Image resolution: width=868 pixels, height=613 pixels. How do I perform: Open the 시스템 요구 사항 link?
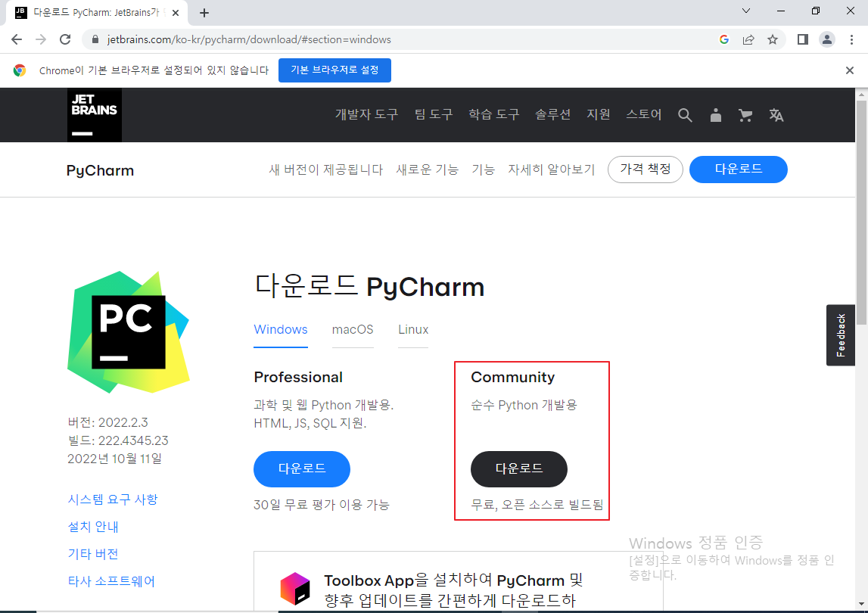[x=113, y=499]
